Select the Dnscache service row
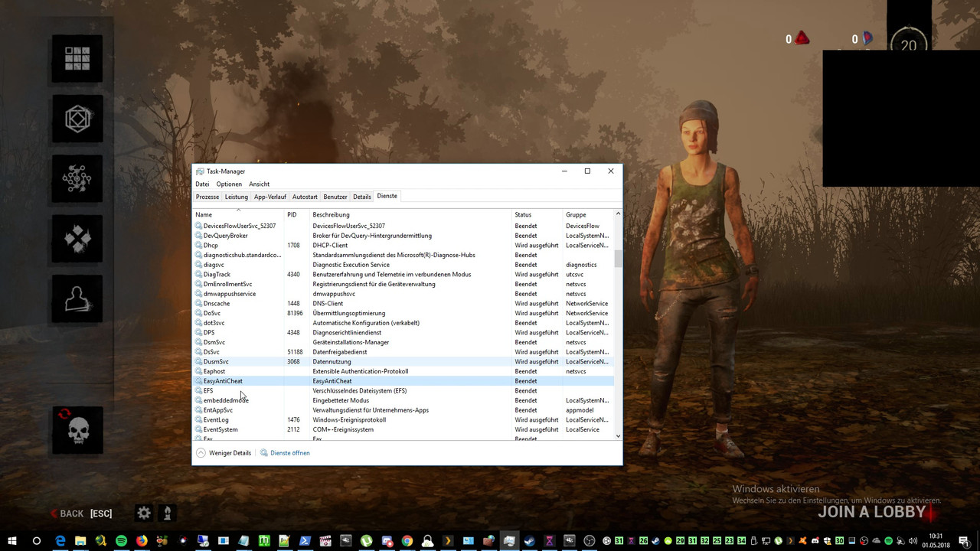The width and height of the screenshot is (980, 551). tap(403, 304)
